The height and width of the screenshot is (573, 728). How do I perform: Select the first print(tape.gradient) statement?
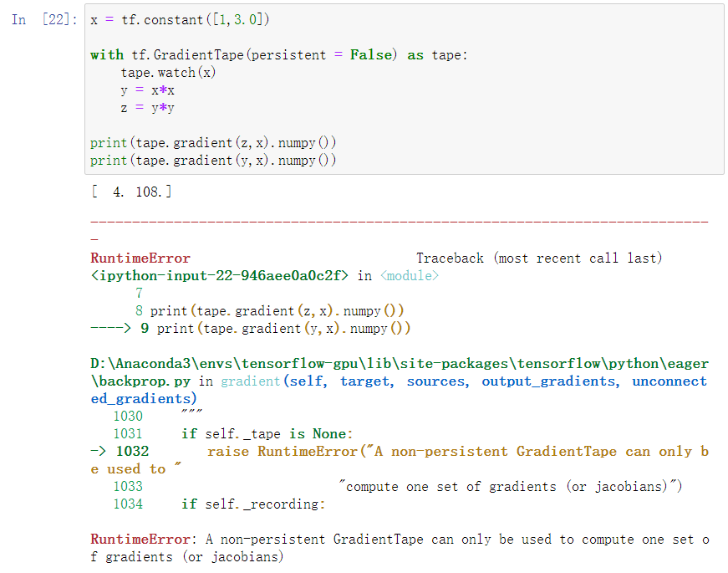tap(213, 142)
